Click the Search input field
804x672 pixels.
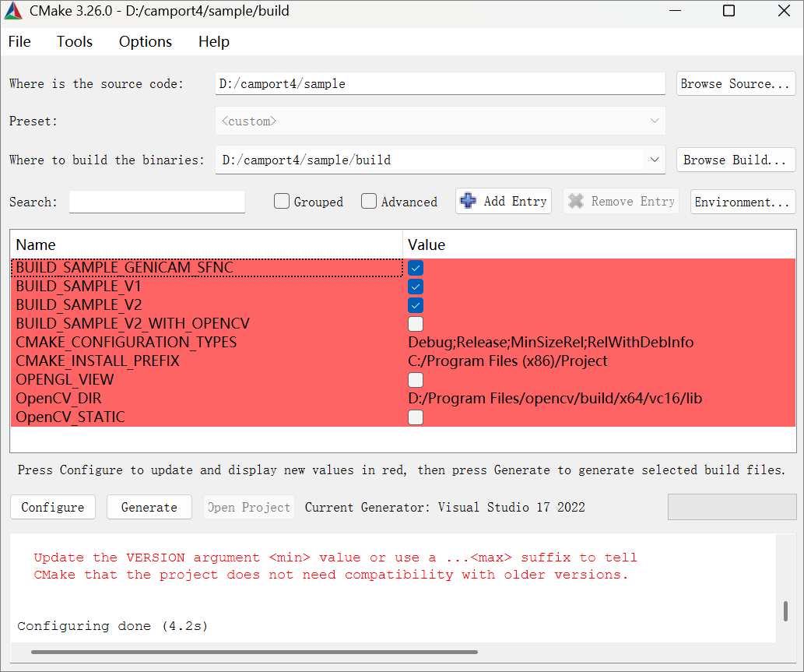(157, 202)
